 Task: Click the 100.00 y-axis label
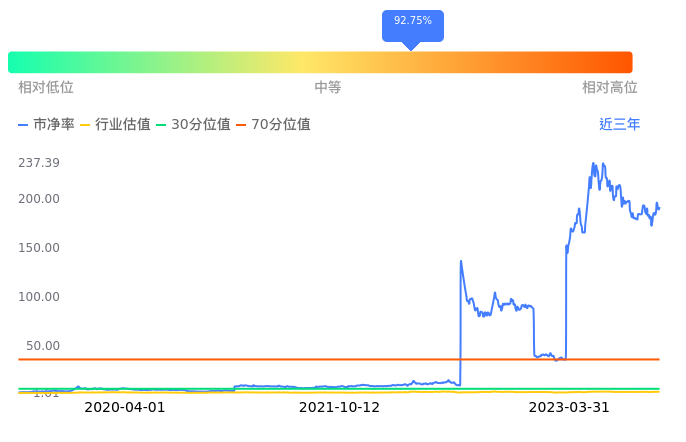pos(39,297)
